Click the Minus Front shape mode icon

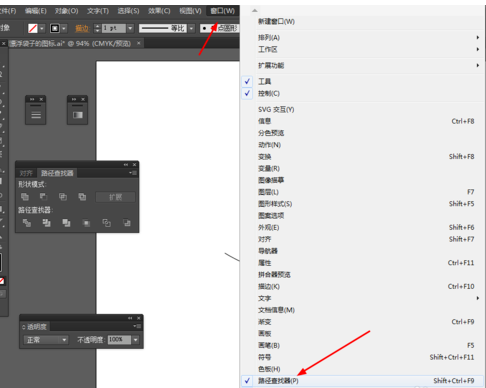[x=44, y=197]
